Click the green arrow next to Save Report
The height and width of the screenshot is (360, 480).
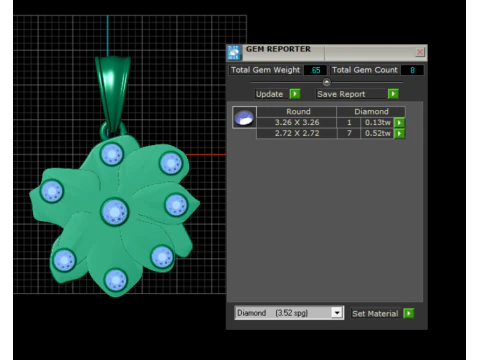coord(393,94)
